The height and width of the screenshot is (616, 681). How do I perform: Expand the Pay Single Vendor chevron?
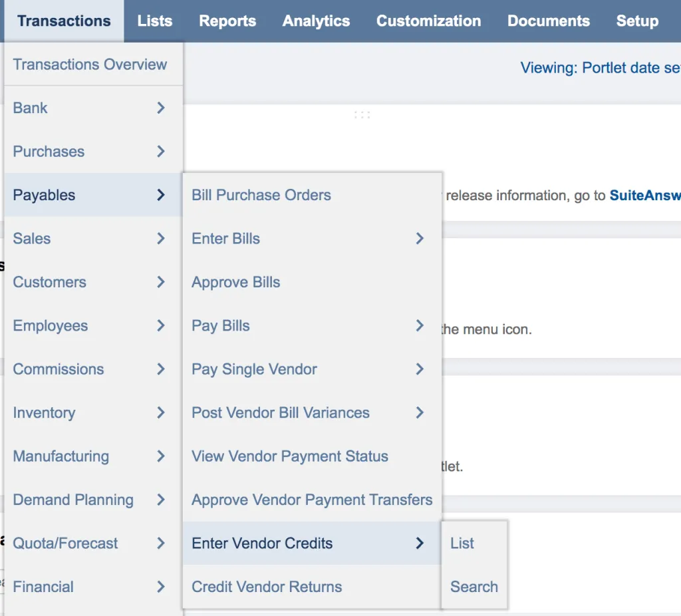(x=420, y=369)
